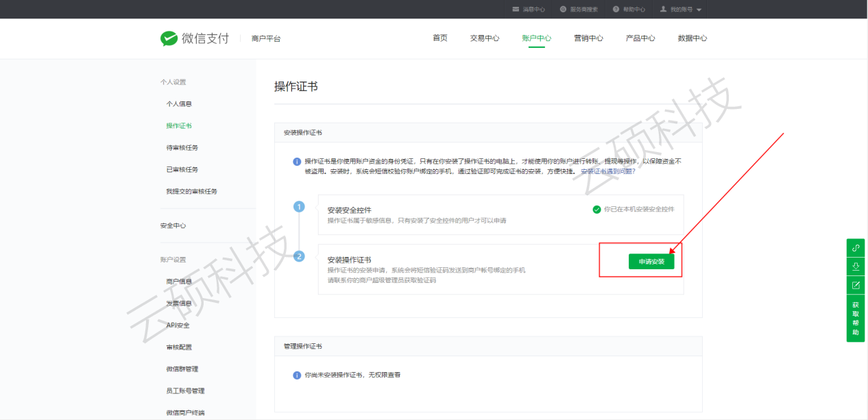Navigate to API安全 in sidebar
The height and width of the screenshot is (420, 868).
[x=178, y=325]
